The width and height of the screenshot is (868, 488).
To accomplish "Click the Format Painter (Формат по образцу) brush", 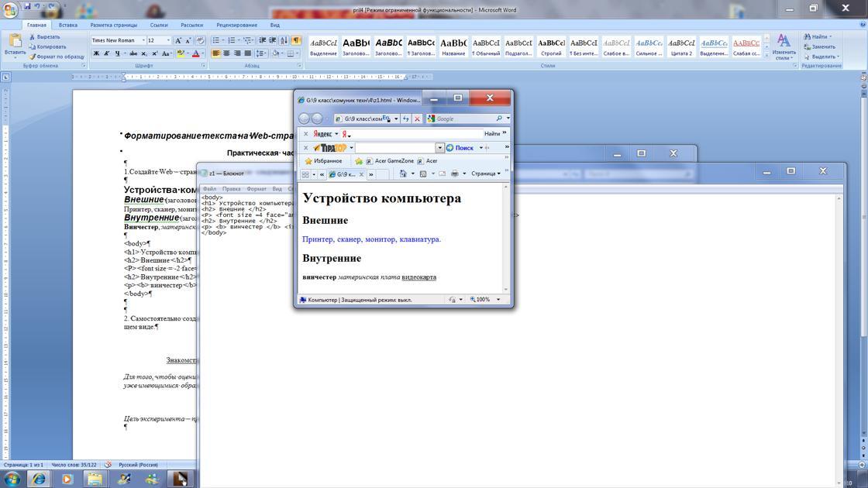I will [x=33, y=57].
